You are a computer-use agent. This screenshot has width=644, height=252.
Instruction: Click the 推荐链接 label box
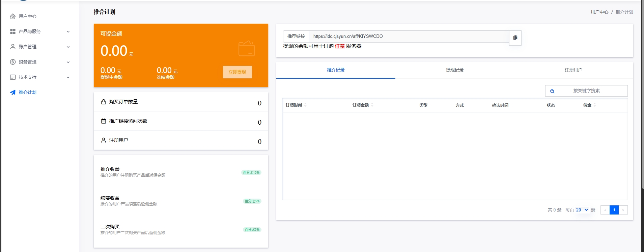coord(296,36)
